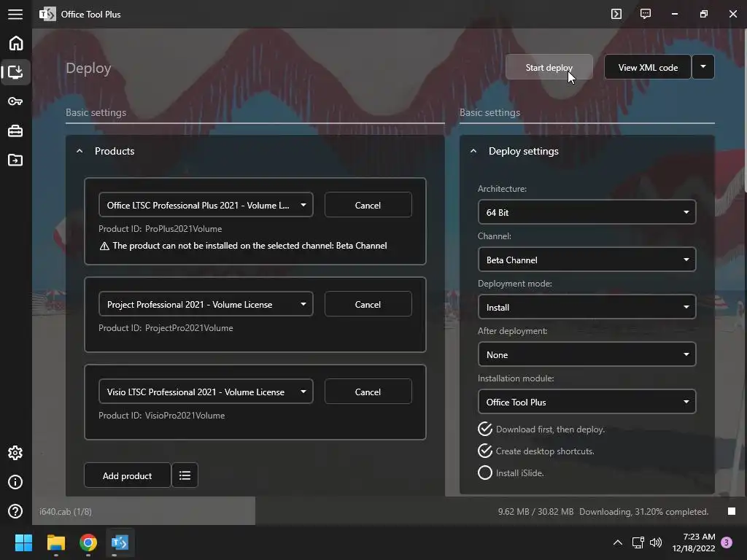The width and height of the screenshot is (747, 560).
Task: Click Product ID VisioPro2021Volume text
Action: tap(161, 416)
